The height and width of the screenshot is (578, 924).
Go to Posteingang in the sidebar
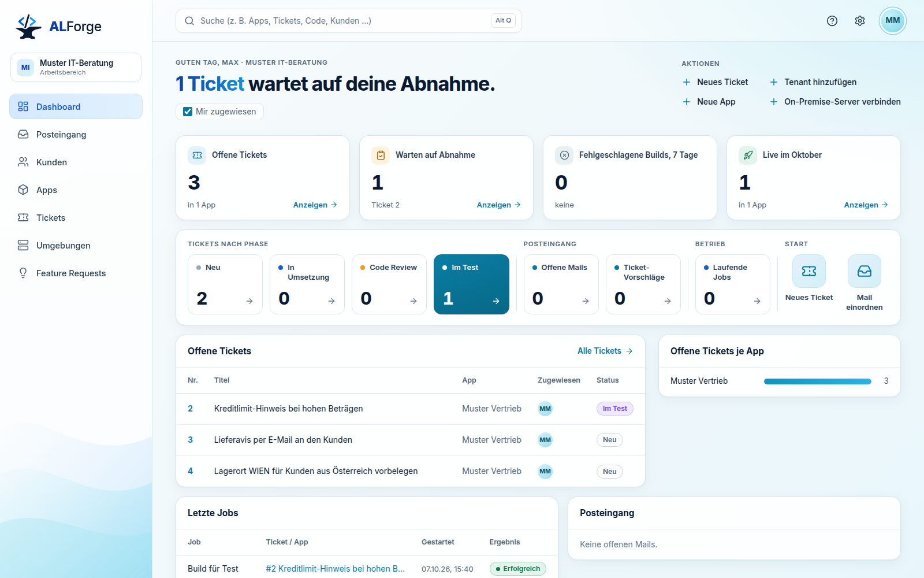(x=76, y=134)
